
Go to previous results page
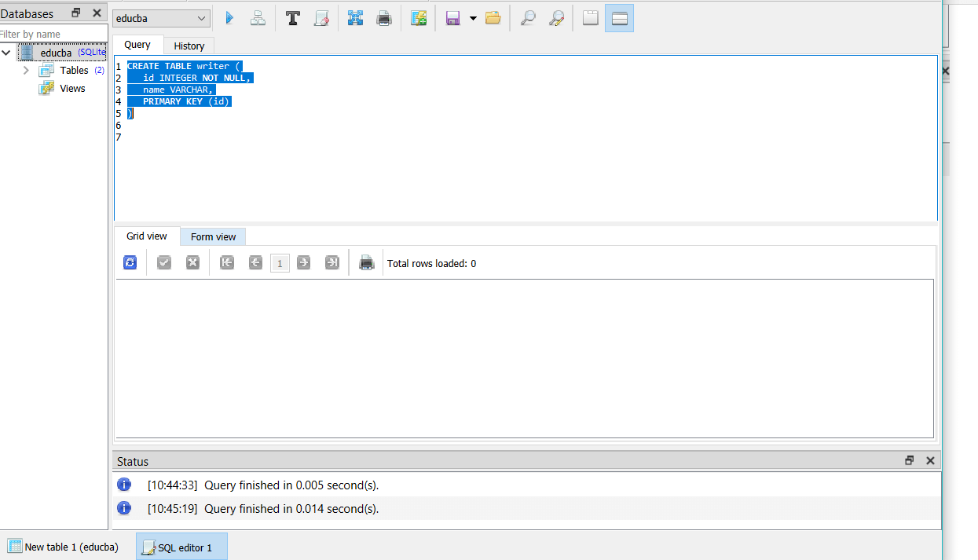coord(255,263)
